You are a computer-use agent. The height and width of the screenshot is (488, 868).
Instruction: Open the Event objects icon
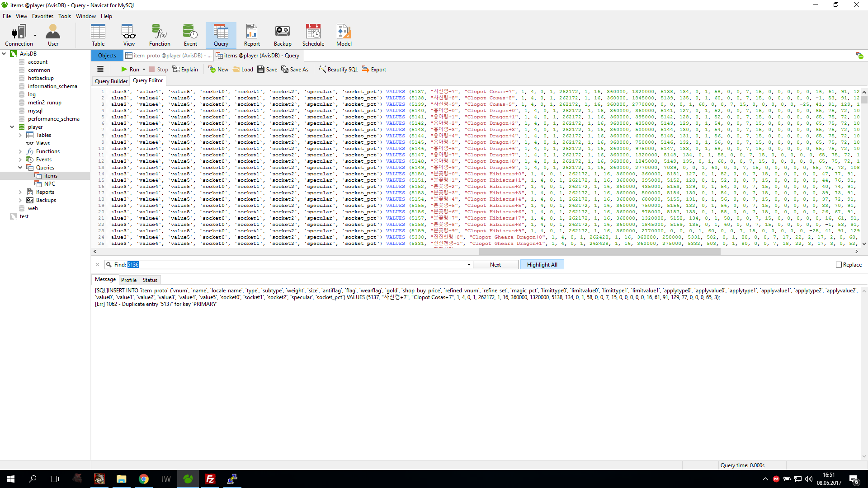(x=190, y=35)
